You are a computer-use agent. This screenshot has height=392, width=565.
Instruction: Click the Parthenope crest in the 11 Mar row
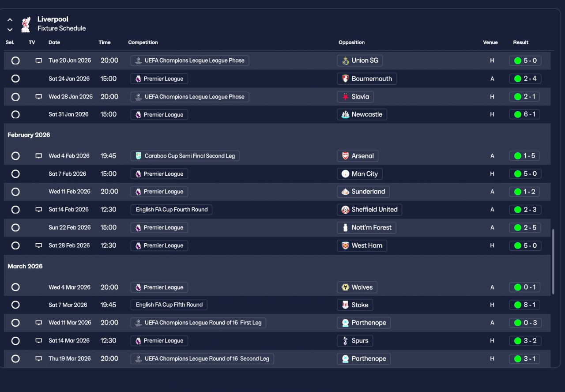[346, 323]
